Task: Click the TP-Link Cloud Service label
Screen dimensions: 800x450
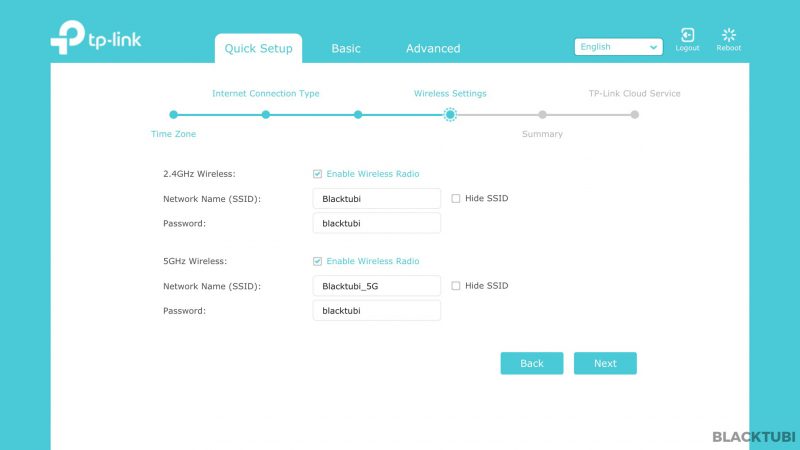Action: click(x=635, y=93)
